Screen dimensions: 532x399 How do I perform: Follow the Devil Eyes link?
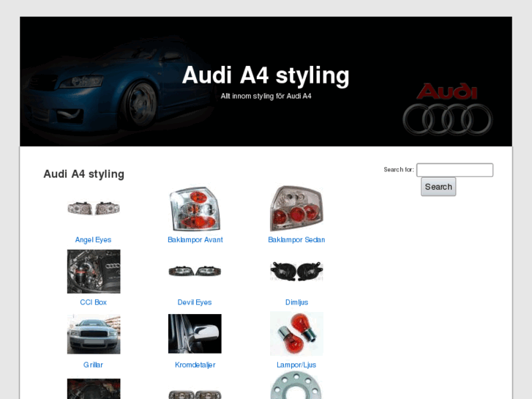(x=195, y=302)
